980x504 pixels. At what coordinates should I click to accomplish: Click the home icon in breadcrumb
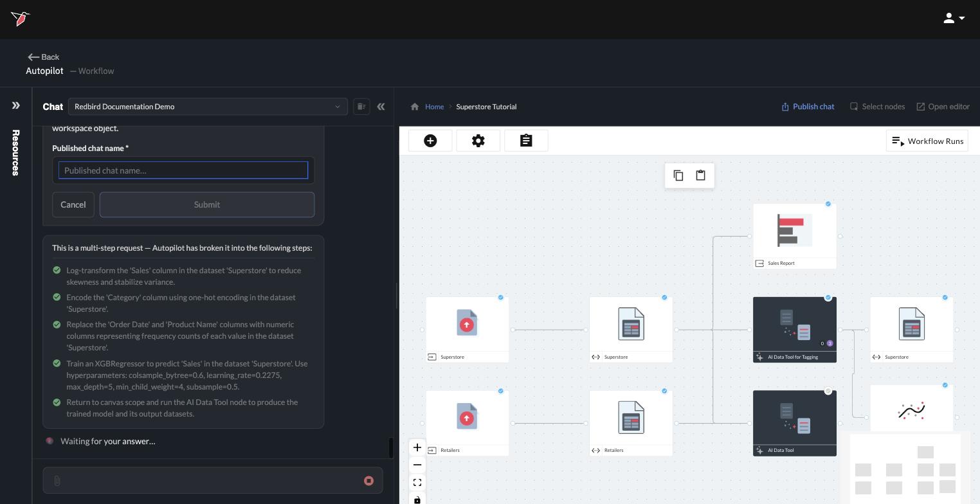click(415, 107)
